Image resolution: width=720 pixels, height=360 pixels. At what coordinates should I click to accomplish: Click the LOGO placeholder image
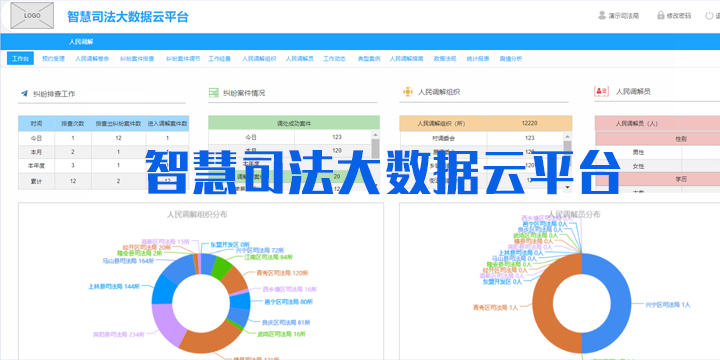[x=32, y=16]
